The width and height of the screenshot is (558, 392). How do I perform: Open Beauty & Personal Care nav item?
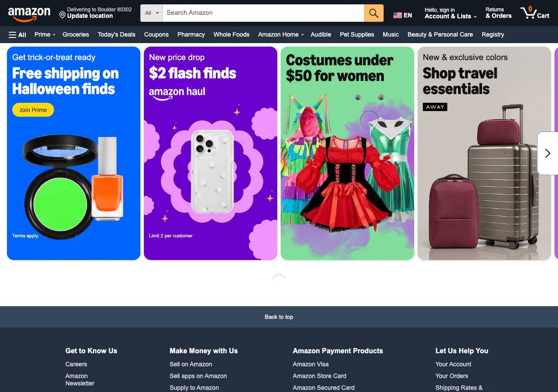click(x=440, y=34)
